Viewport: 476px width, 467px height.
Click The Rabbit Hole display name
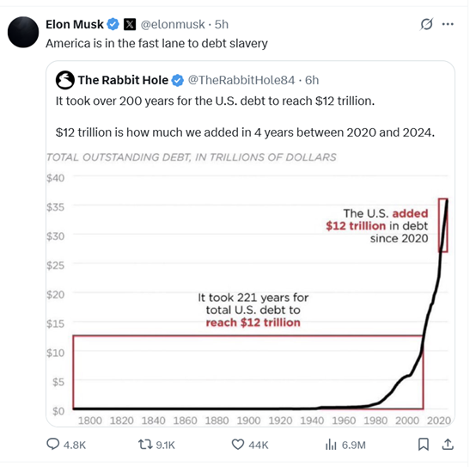pyautogui.click(x=123, y=80)
